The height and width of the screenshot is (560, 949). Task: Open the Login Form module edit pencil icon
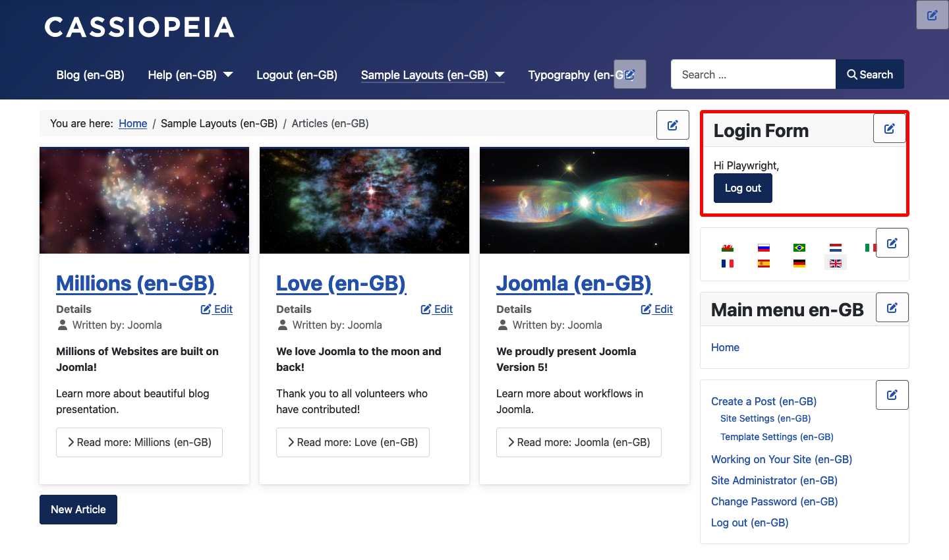[890, 128]
